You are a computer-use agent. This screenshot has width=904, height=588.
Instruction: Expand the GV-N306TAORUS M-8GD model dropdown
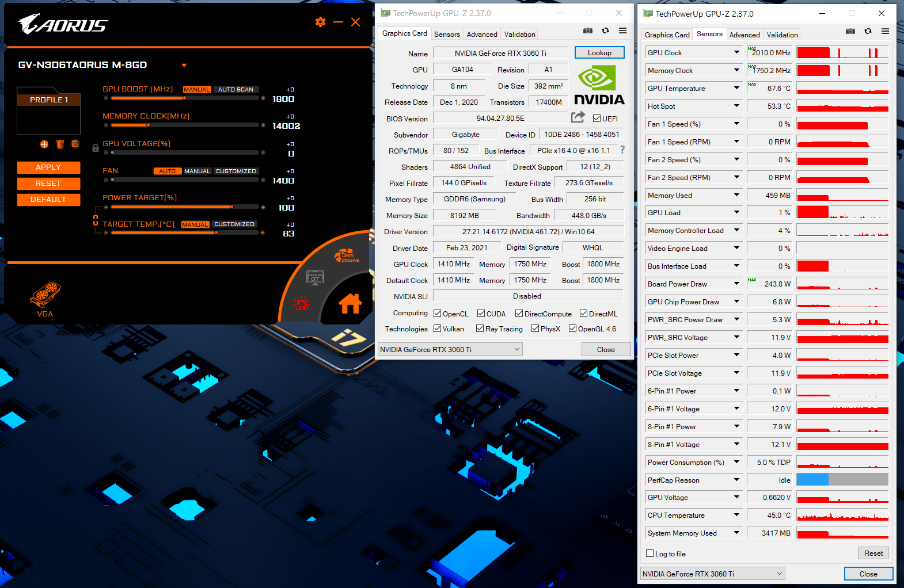click(184, 65)
